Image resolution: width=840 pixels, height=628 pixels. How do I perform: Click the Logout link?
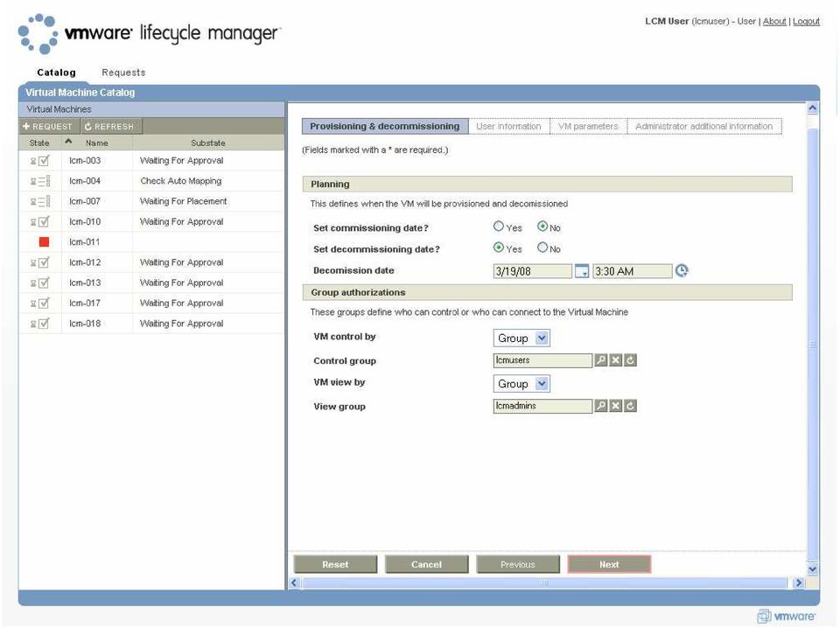coord(806,21)
